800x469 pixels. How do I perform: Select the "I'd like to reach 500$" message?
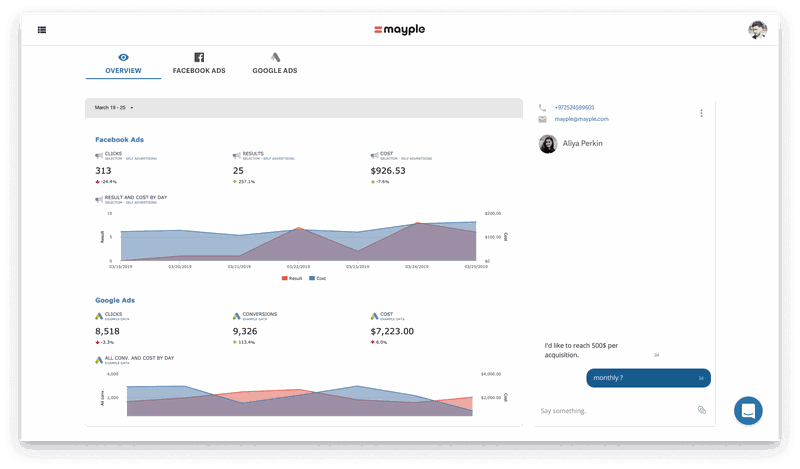click(x=581, y=350)
